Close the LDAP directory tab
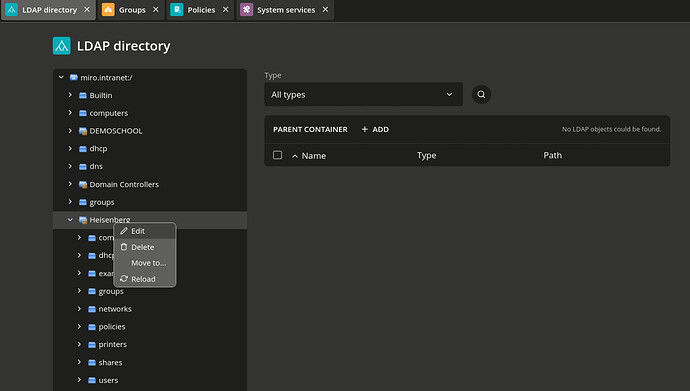690x391 pixels. pyautogui.click(x=87, y=9)
